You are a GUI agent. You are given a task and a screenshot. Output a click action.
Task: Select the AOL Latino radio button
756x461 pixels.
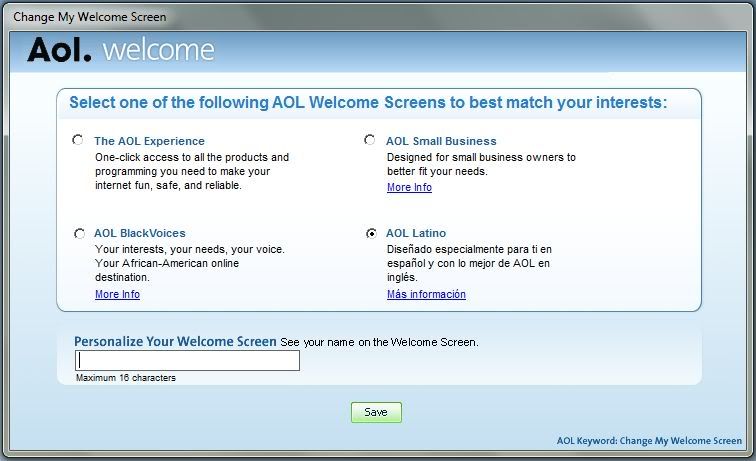371,233
